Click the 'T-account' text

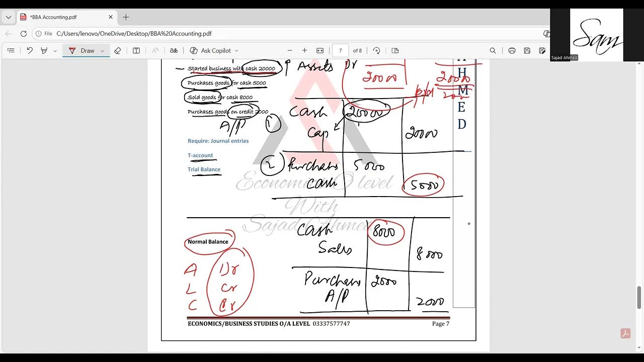pos(200,155)
